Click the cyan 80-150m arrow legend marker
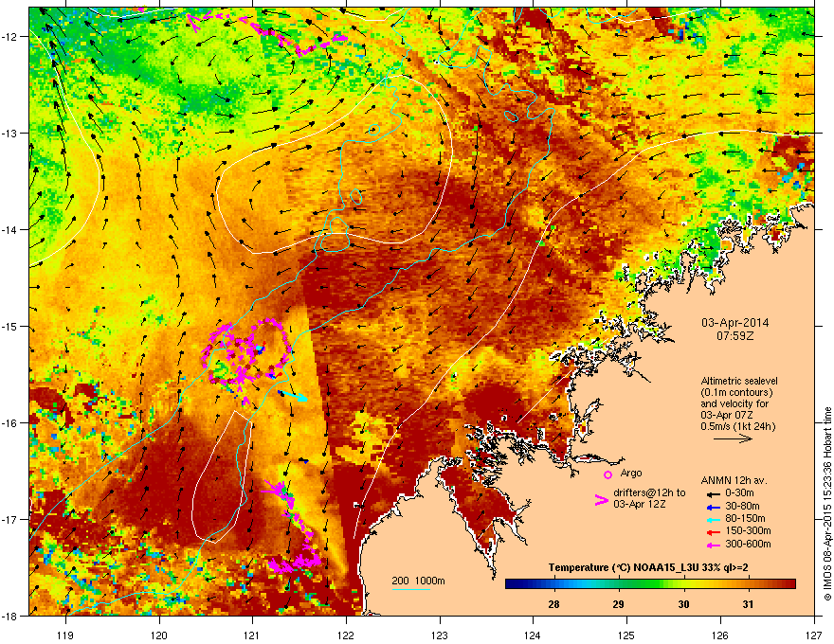834x644 pixels. click(x=714, y=519)
